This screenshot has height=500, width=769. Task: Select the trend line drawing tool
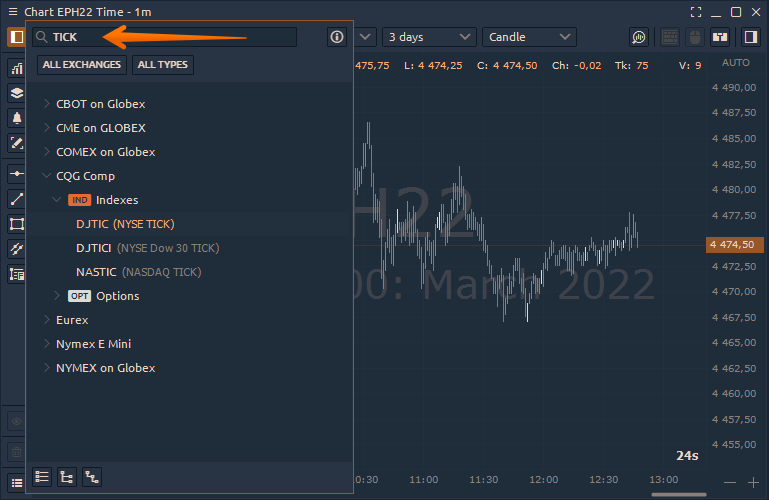pos(16,199)
